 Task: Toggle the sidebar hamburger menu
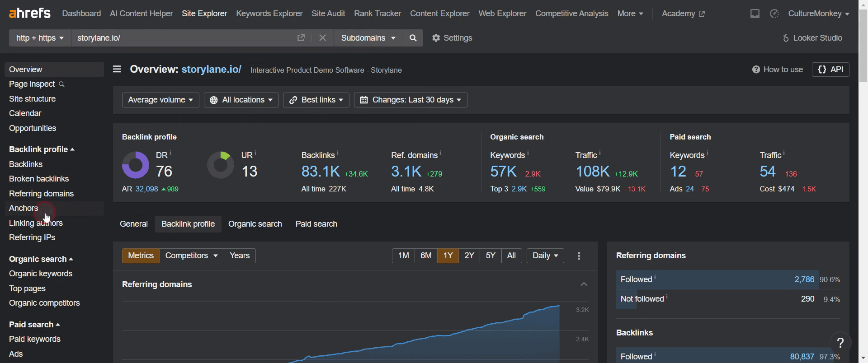point(117,69)
